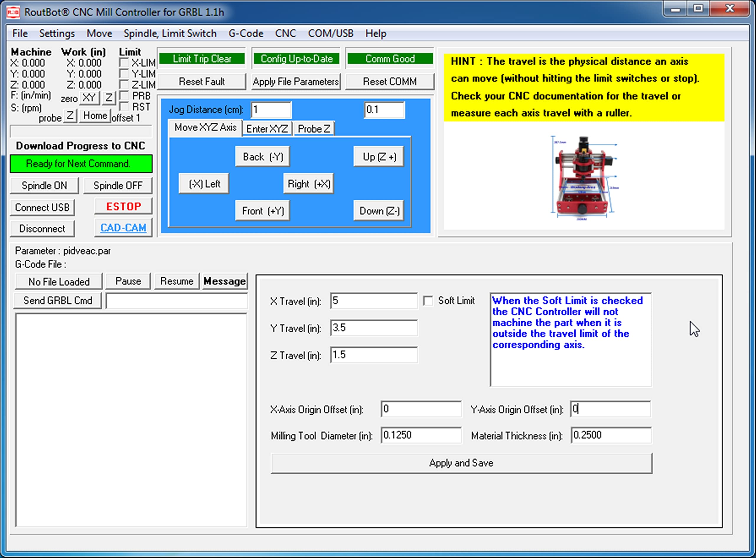This screenshot has width=756, height=558.
Task: Open the CNC menu
Action: point(285,33)
